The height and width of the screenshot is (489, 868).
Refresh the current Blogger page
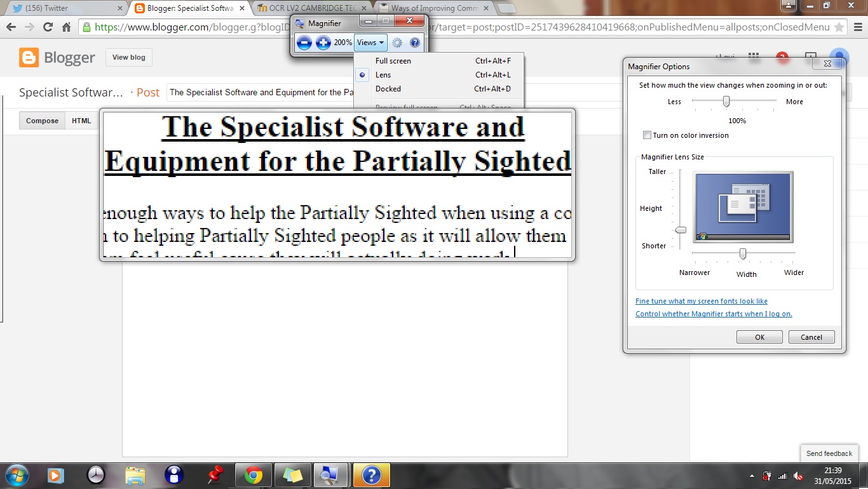46,27
